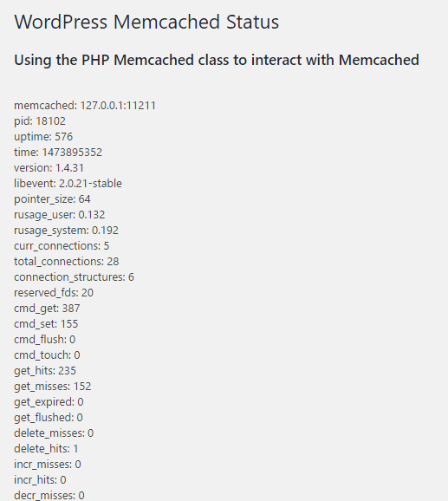Click the pid 18102 line
This screenshot has width=448, height=501.
pos(40,121)
